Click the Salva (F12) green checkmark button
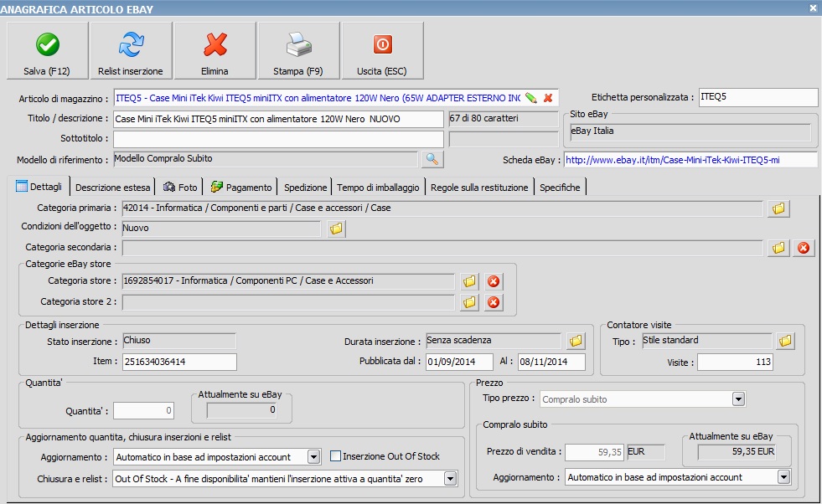The height and width of the screenshot is (504, 822). click(x=47, y=51)
